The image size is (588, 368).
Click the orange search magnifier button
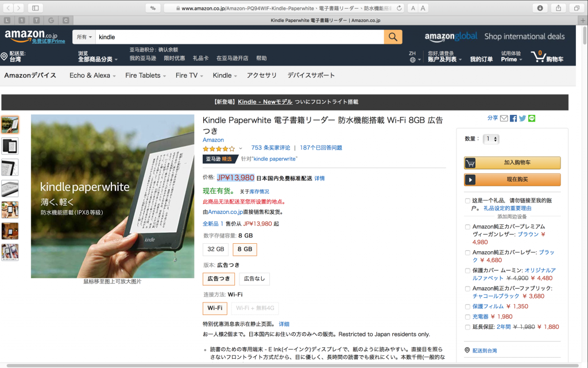[x=393, y=37]
